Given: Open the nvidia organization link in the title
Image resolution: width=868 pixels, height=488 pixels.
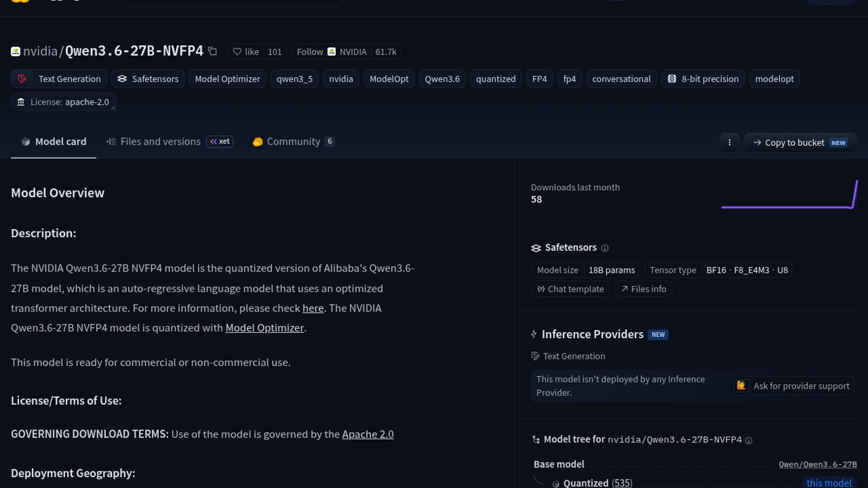Looking at the screenshot, I should (40, 51).
